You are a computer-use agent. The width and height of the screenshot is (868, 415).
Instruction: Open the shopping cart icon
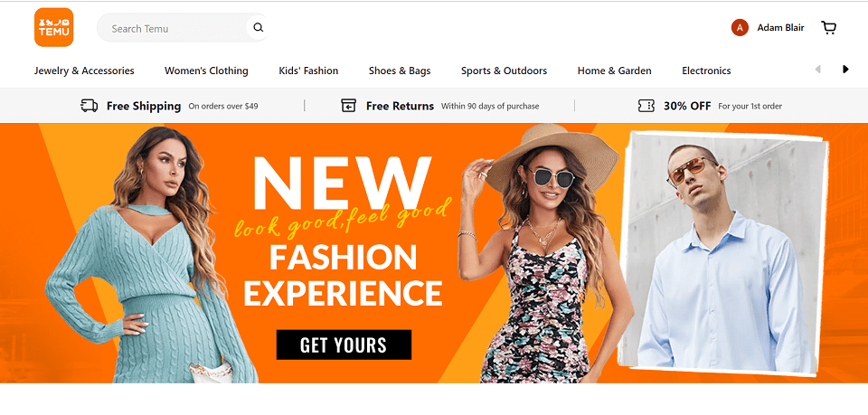point(829,28)
